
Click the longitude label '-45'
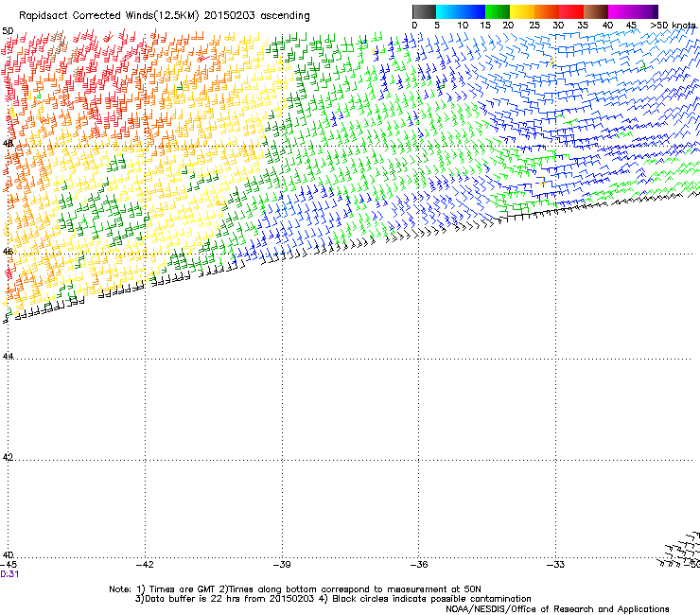[9, 565]
